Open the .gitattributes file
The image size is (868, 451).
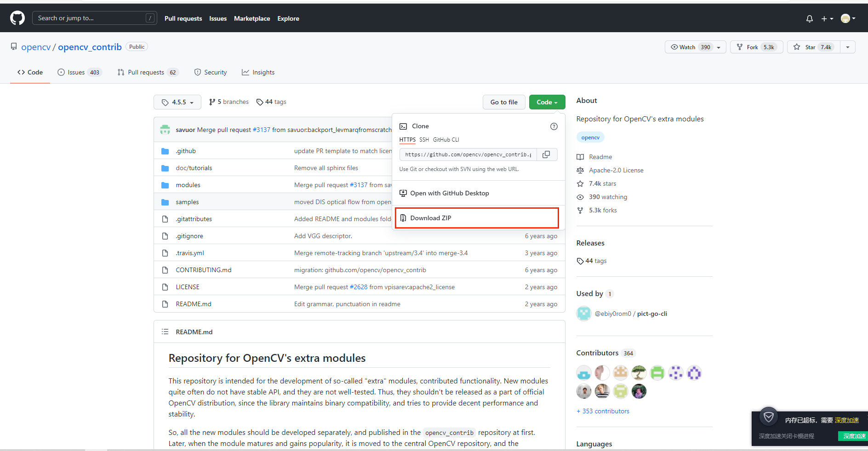[194, 219]
